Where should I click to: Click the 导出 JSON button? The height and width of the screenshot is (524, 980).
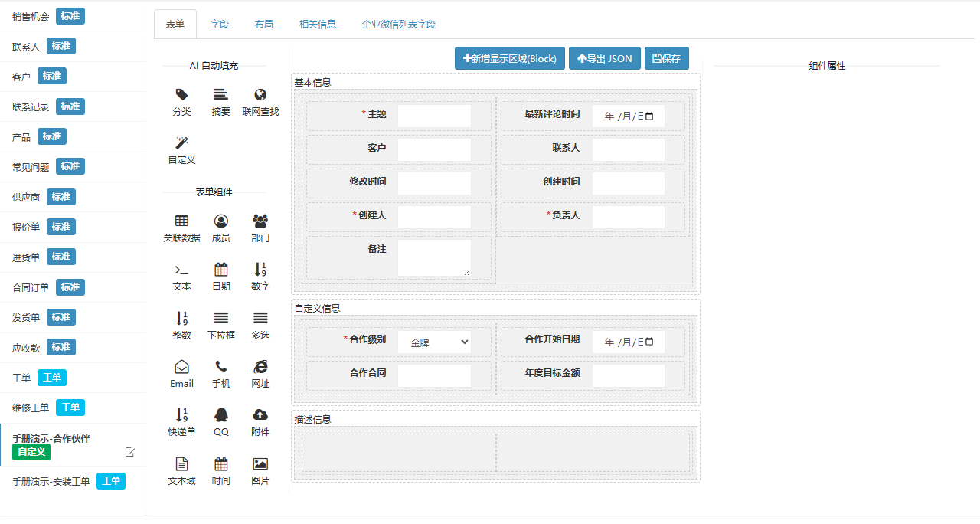tap(605, 58)
